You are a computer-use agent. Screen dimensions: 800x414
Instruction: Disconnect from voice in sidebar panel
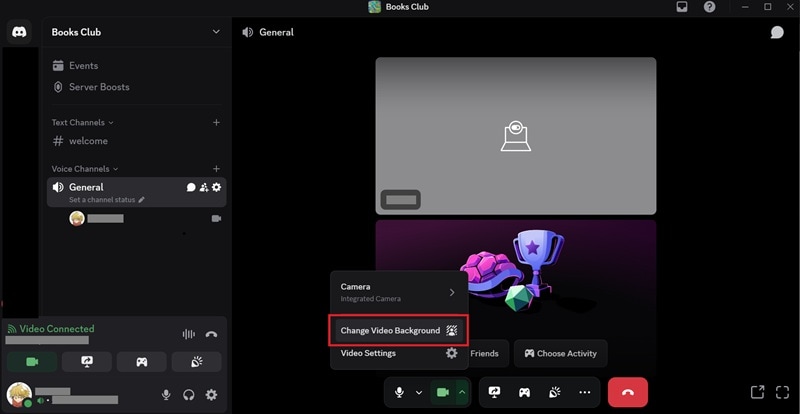[211, 334]
